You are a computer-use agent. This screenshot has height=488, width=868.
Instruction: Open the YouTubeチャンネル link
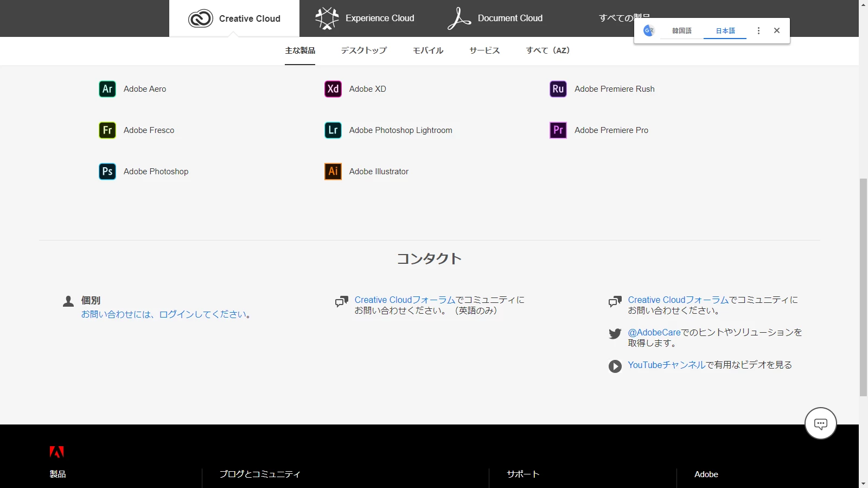click(x=667, y=365)
